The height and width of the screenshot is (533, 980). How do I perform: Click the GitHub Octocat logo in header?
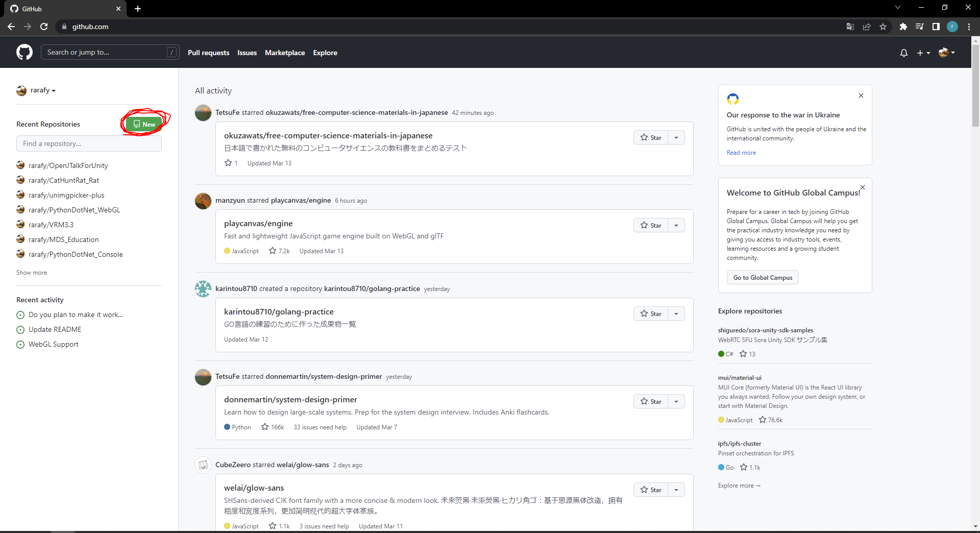point(24,52)
